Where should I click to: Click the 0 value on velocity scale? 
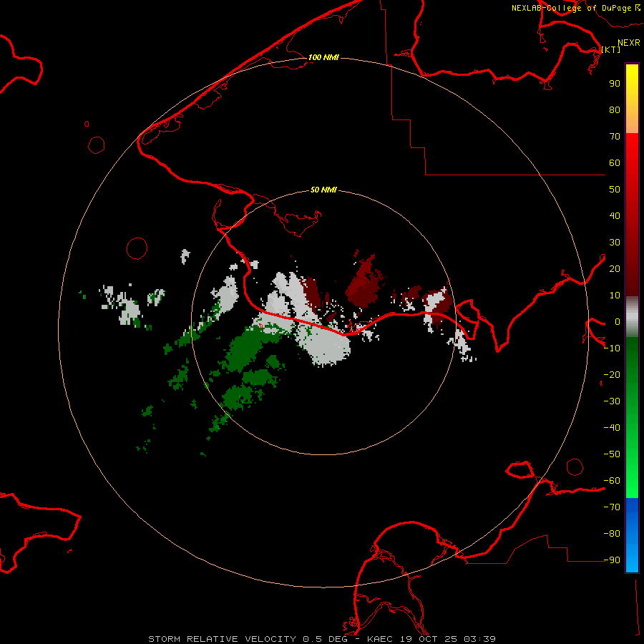(x=618, y=321)
